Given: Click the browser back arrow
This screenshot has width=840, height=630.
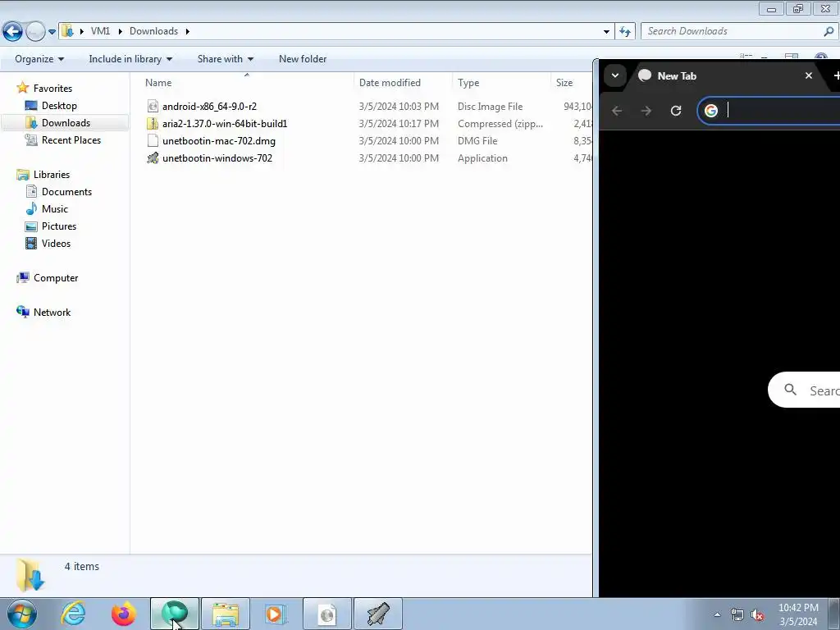Looking at the screenshot, I should coord(617,111).
